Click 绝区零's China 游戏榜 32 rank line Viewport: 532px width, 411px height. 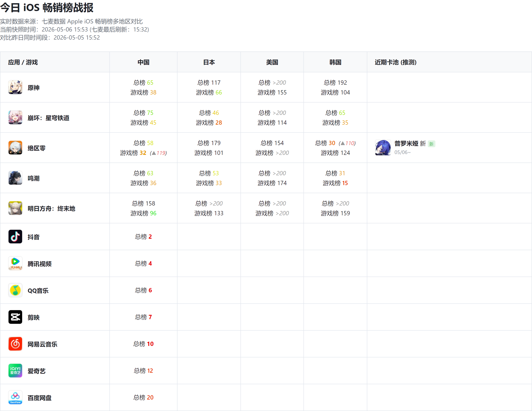coord(143,153)
